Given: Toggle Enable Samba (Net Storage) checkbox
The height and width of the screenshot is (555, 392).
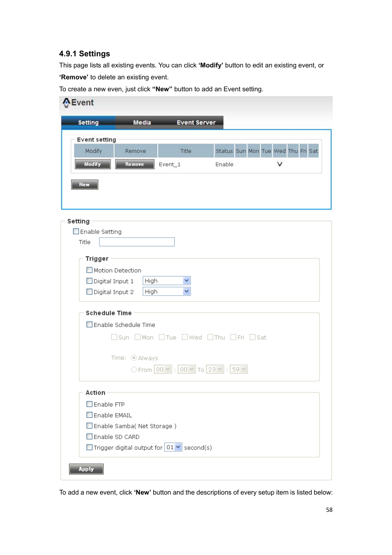Looking at the screenshot, I should click(90, 425).
